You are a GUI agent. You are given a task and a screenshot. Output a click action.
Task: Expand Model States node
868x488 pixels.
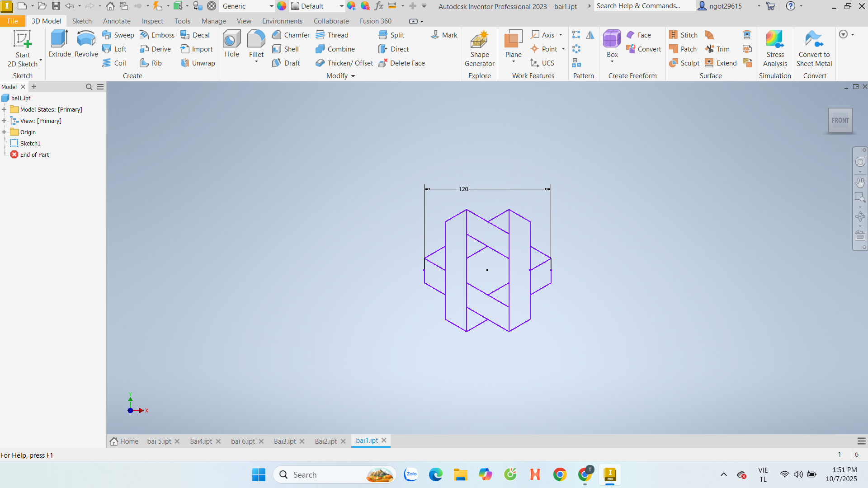(x=4, y=109)
